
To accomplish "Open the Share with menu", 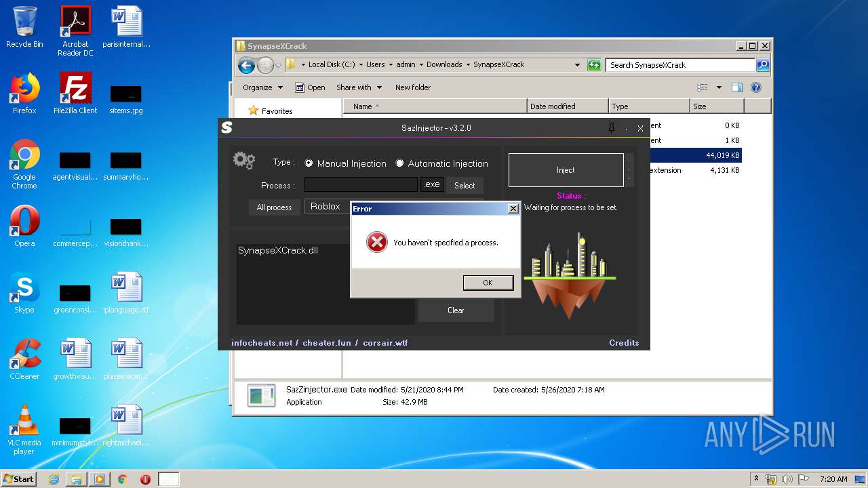I will coord(359,87).
